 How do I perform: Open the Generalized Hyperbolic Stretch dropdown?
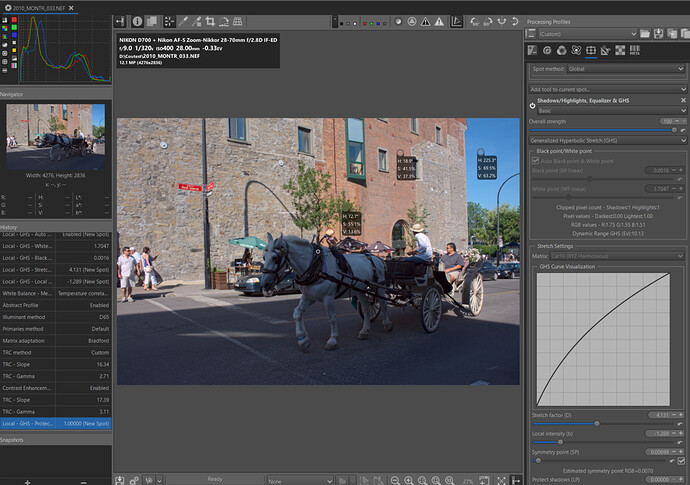606,141
